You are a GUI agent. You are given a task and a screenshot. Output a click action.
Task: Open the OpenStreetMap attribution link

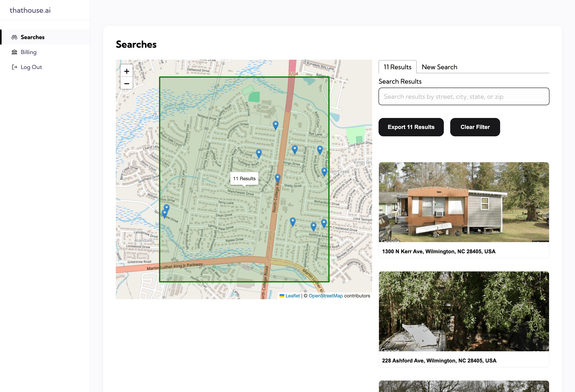[326, 296]
